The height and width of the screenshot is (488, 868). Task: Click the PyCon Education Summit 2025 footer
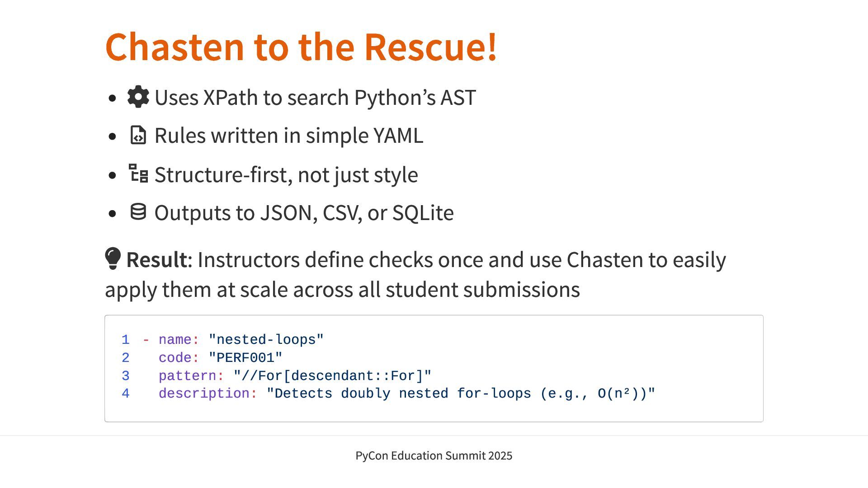coord(434,455)
